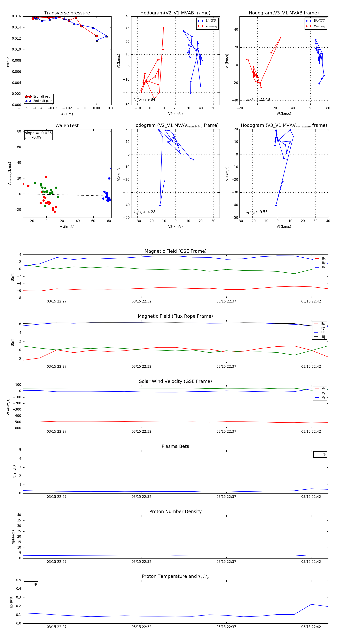Viewport: 351px width, 644px height.
Task: Click the Vz legend entry
Action: click(x=320, y=398)
